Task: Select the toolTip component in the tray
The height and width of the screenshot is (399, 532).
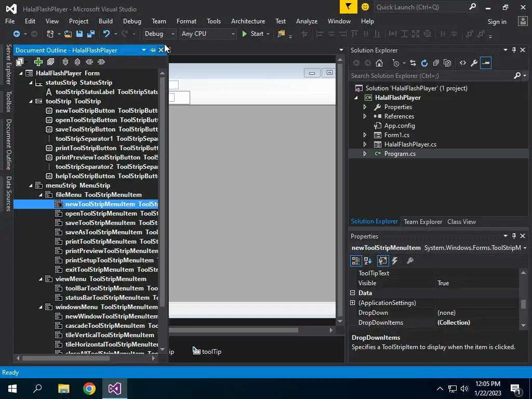Action: click(x=207, y=352)
